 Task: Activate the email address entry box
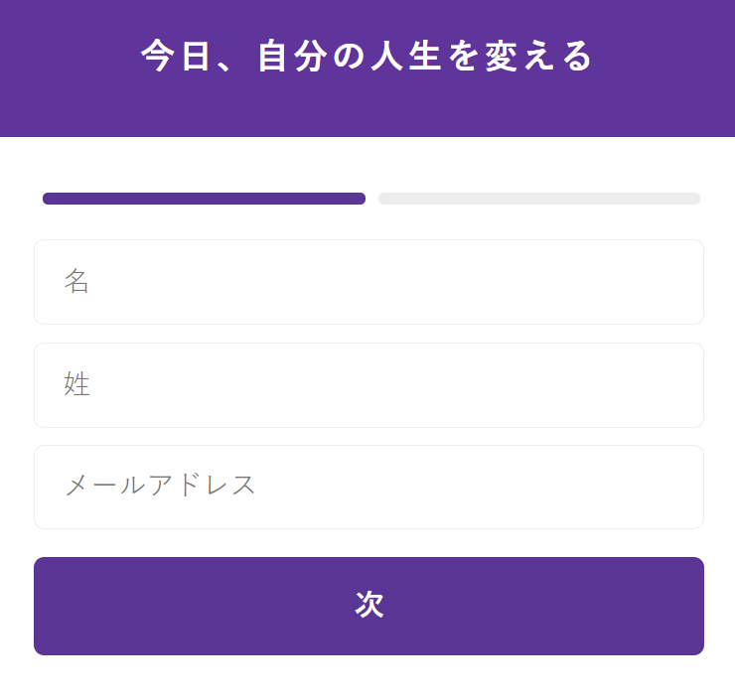coord(368,487)
